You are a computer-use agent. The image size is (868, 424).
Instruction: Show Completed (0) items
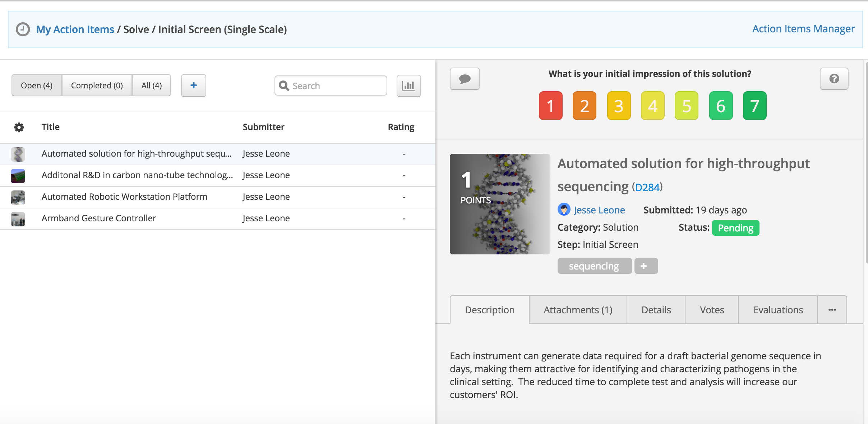click(97, 86)
